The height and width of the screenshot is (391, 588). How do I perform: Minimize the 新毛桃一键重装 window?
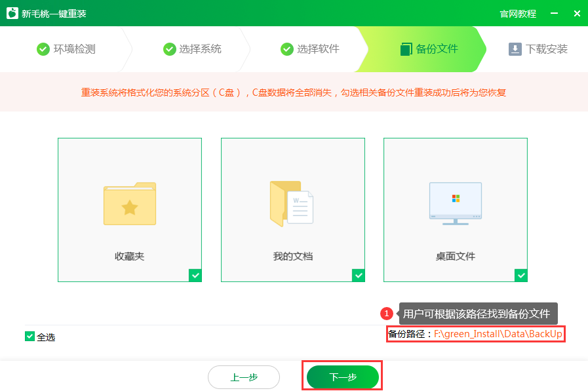555,13
